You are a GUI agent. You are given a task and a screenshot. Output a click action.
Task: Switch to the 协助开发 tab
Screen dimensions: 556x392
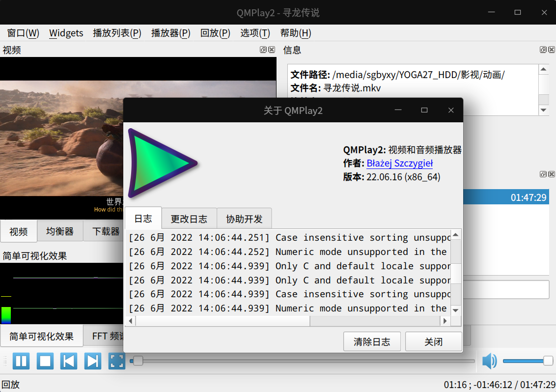(x=244, y=219)
